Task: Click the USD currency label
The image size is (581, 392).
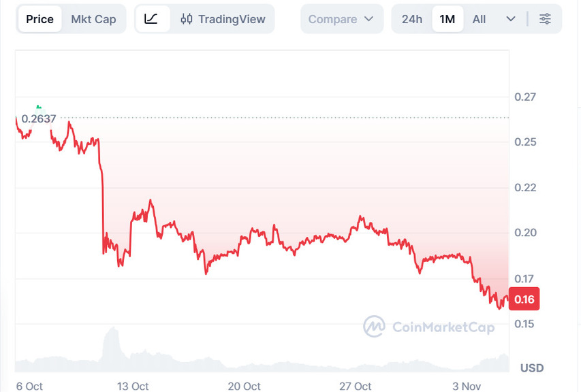Action: pos(532,368)
